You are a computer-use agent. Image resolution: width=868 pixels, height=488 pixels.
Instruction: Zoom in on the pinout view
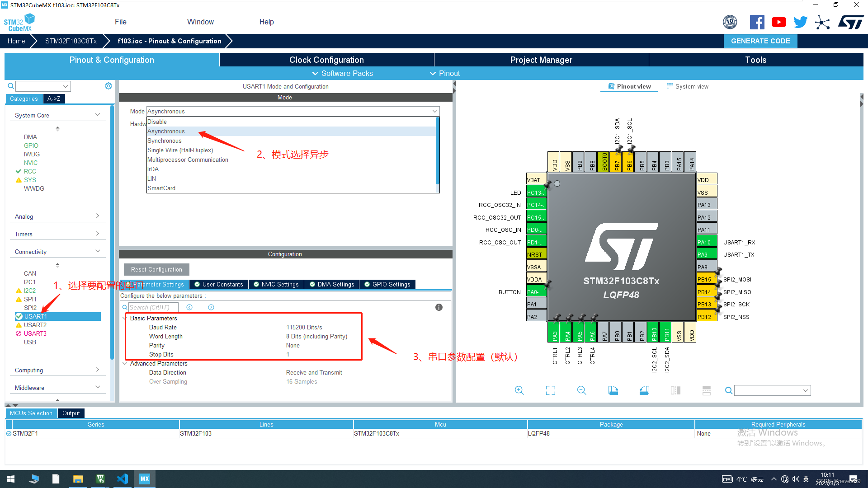pos(519,390)
